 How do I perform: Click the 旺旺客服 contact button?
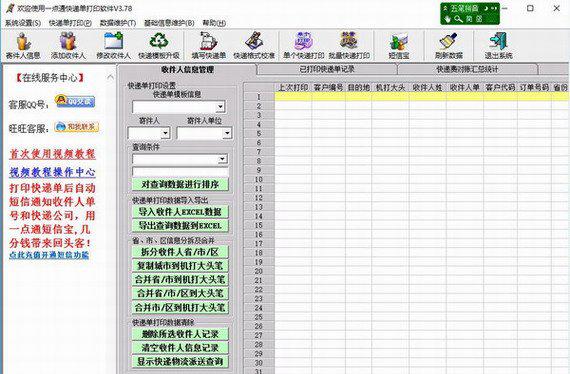(76, 127)
